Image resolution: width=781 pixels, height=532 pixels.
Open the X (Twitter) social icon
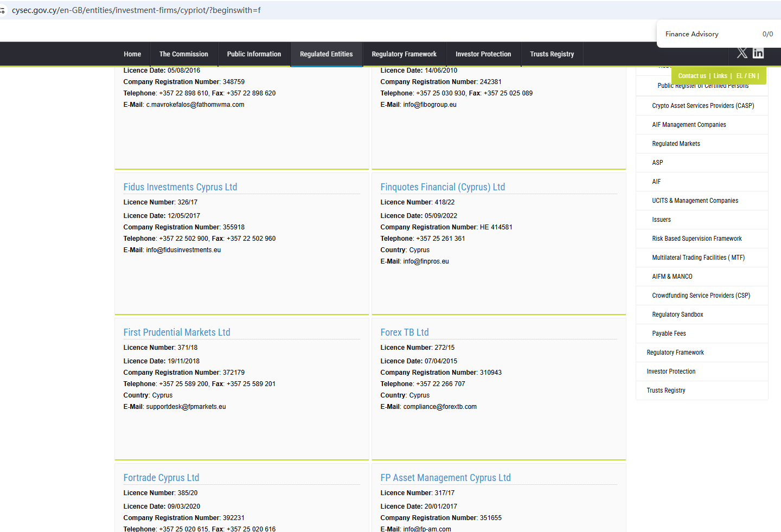742,53
